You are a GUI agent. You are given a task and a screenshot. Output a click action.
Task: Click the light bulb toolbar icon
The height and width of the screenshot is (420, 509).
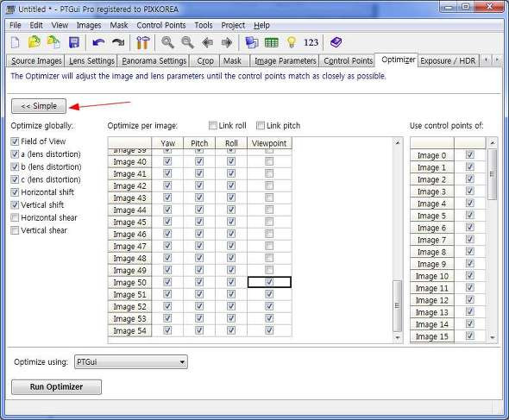pos(292,42)
